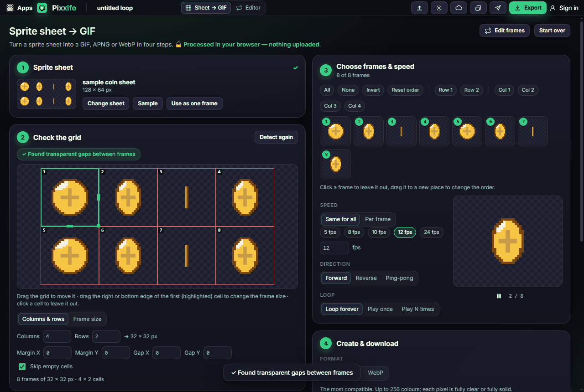Image resolution: width=584 pixels, height=392 pixels.
Task: Set direction to Ping-pong
Action: [399, 278]
